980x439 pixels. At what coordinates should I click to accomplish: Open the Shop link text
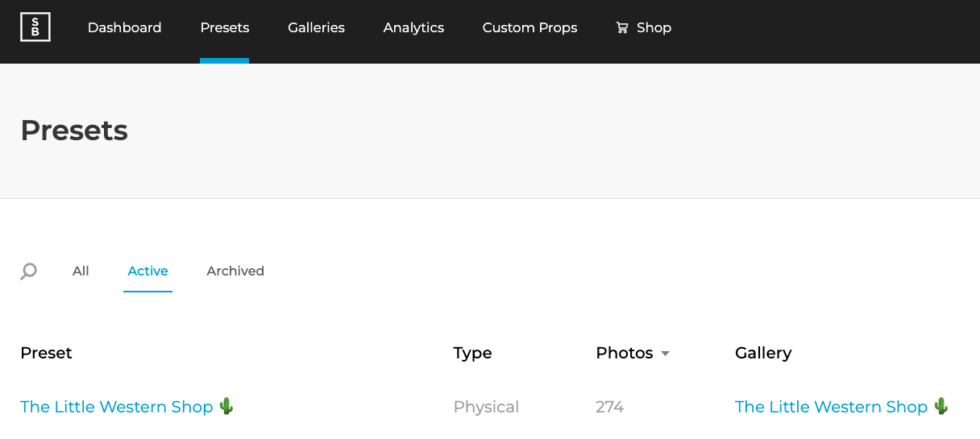(x=654, y=27)
